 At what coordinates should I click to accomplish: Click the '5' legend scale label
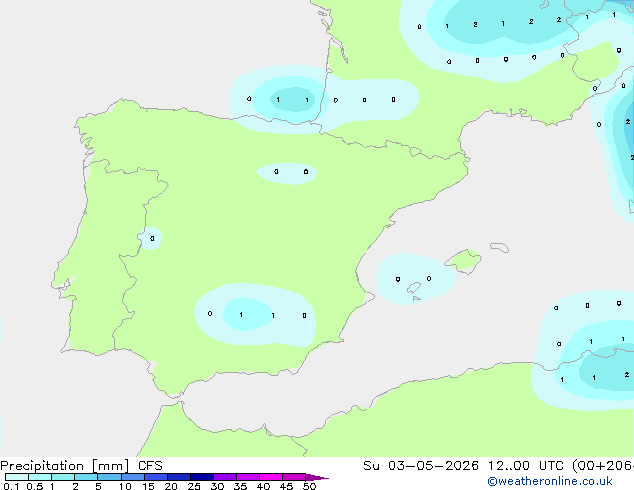(x=98, y=486)
